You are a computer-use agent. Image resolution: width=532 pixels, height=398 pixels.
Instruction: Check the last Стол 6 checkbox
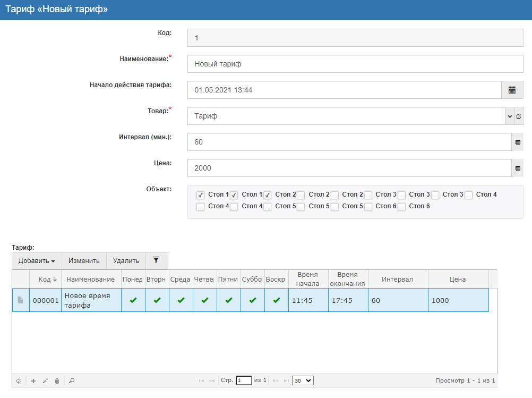[401, 207]
